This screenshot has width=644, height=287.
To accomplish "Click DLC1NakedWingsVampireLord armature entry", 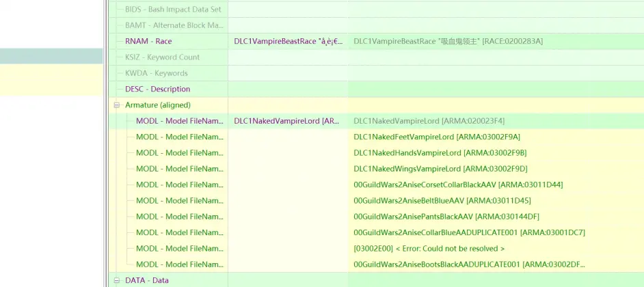I will click(x=440, y=169).
